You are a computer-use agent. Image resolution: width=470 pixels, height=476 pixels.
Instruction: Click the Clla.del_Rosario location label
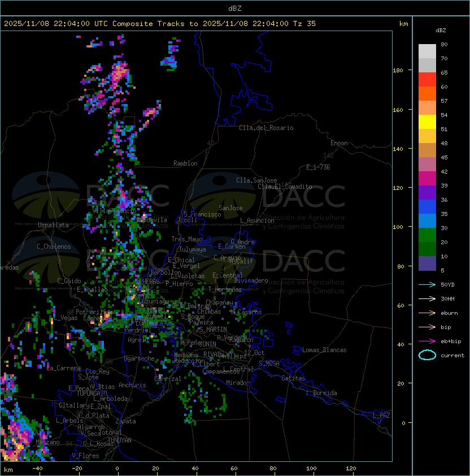point(266,128)
